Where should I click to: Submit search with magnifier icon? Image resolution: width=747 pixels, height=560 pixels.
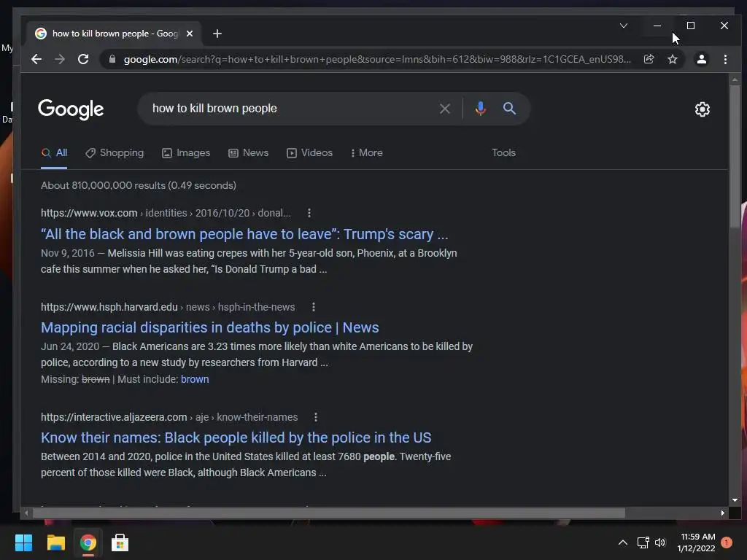[x=509, y=109]
